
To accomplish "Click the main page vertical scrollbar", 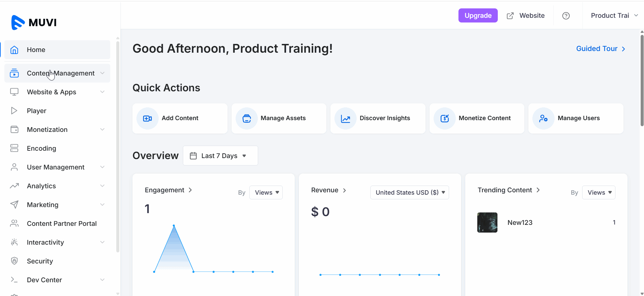I will pyautogui.click(x=642, y=81).
